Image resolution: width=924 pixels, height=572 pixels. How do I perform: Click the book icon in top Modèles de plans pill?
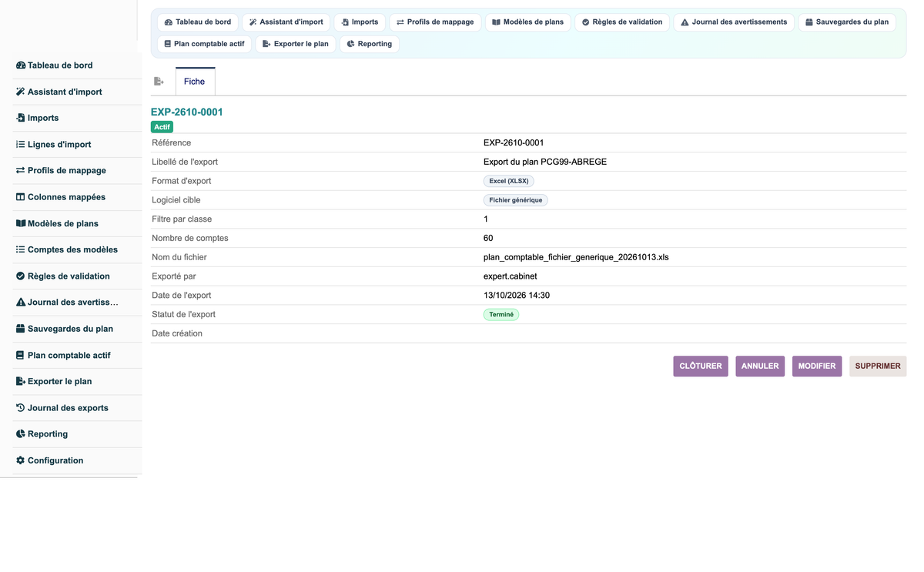point(497,22)
